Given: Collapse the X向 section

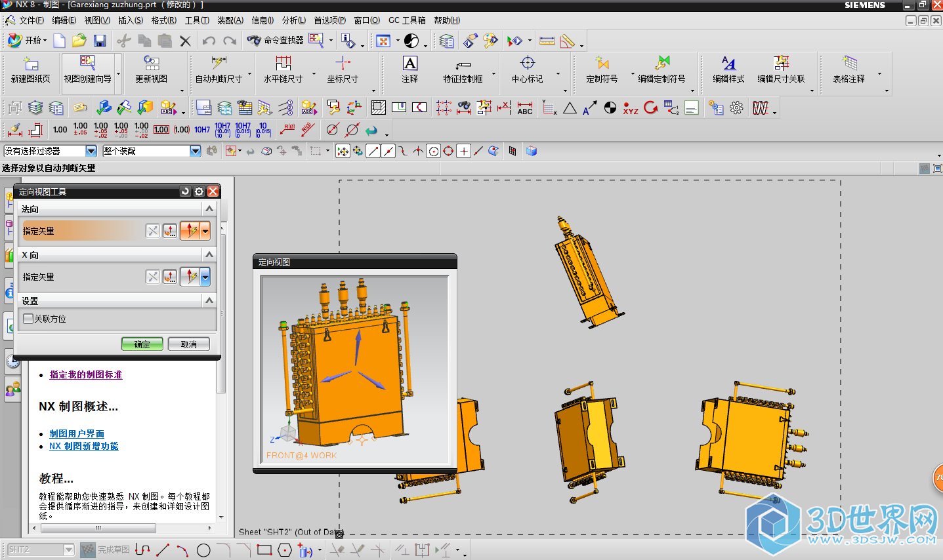Looking at the screenshot, I should (x=209, y=254).
